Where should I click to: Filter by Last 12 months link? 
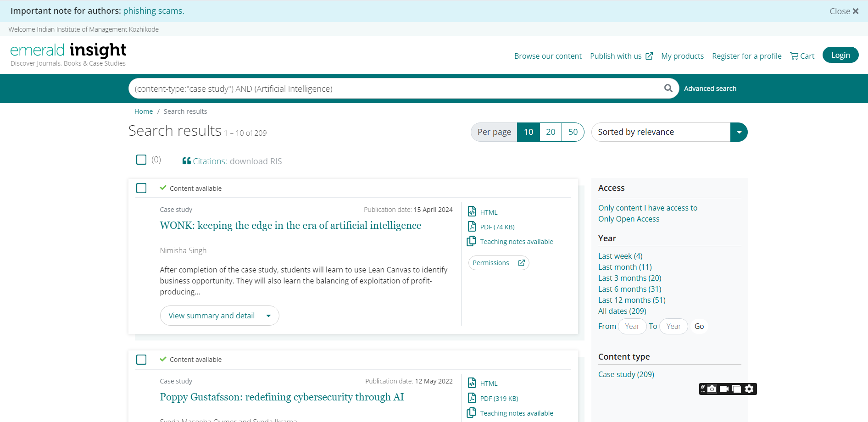pos(631,300)
